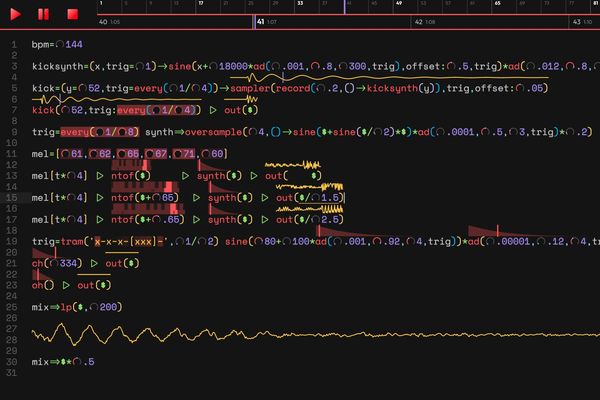This screenshot has height=400, width=600.
Task: Click the knob before 200 in lp($,200)
Action: point(94,307)
